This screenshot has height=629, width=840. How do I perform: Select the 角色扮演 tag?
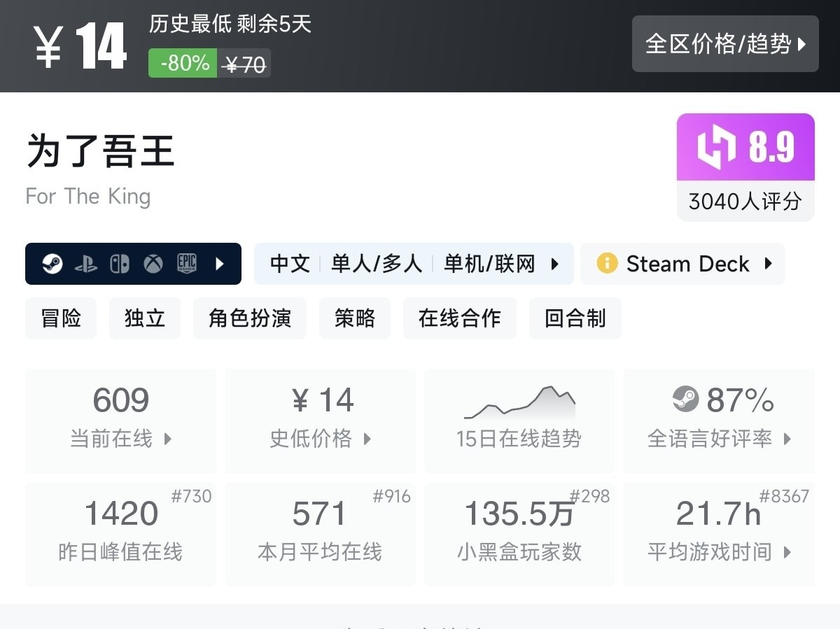coord(250,318)
